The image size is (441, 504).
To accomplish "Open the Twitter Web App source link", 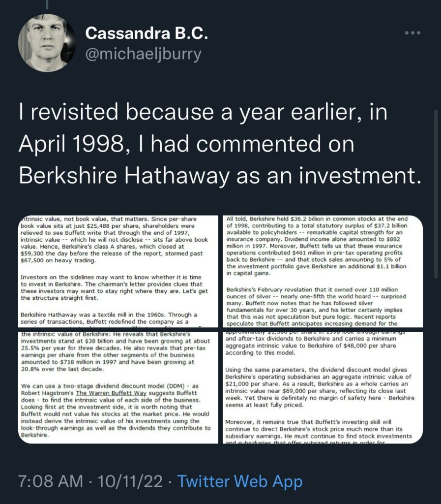I will 240,481.
